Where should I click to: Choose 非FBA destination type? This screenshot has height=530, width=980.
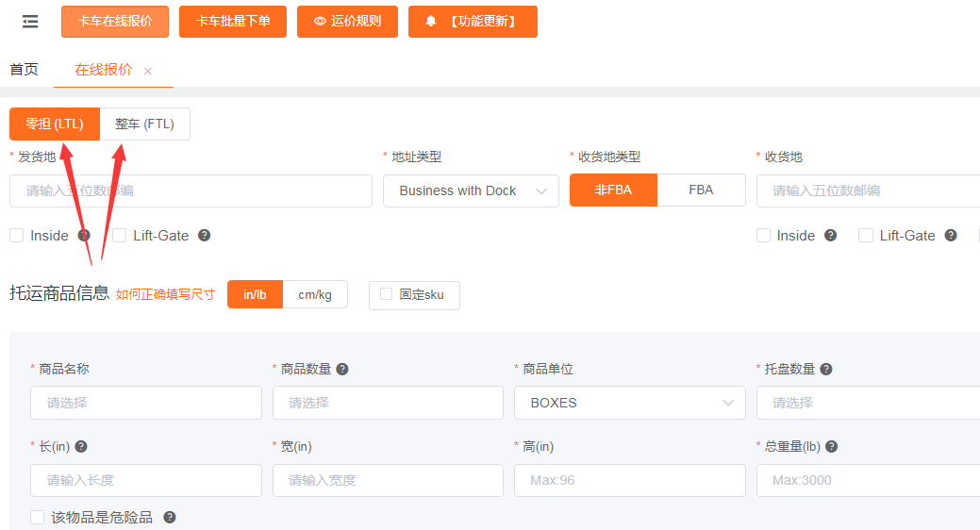613,190
